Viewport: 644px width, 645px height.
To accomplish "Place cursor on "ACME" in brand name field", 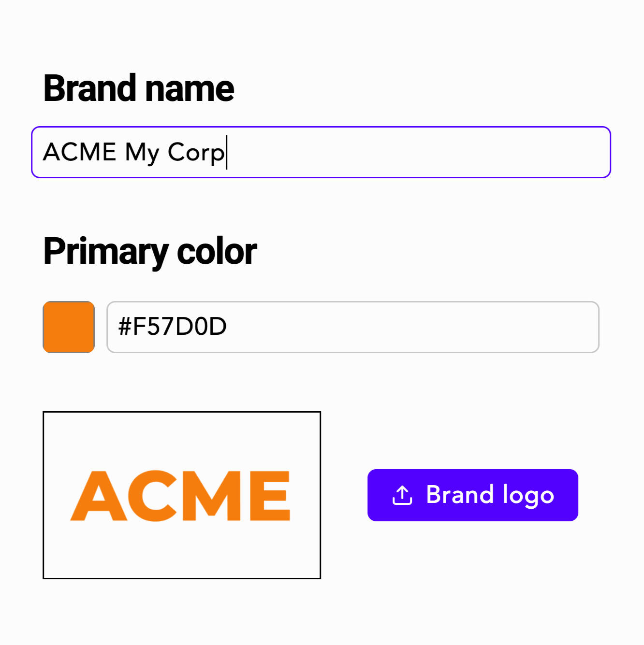I will (80, 152).
